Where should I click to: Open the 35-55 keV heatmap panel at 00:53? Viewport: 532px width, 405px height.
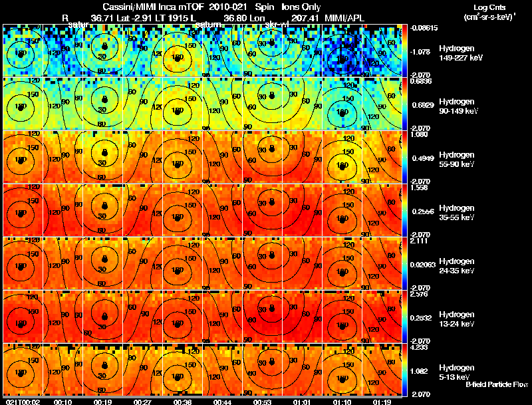coord(262,210)
